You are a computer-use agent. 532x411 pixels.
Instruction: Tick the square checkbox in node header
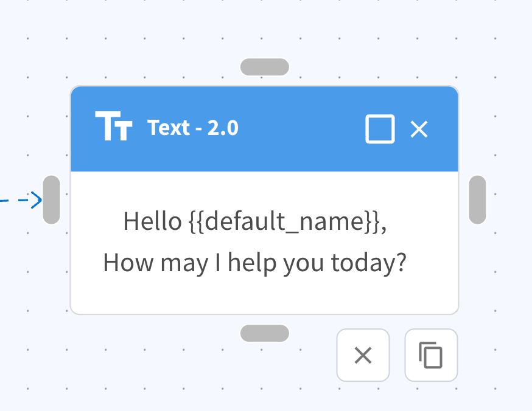380,129
